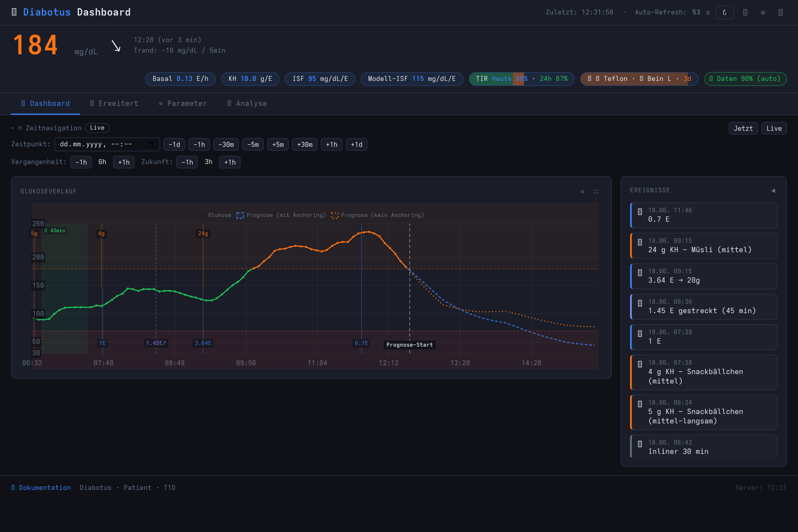The height and width of the screenshot is (532, 798).
Task: Click the Teflon Bein L 3d catheter pill
Action: pos(639,79)
